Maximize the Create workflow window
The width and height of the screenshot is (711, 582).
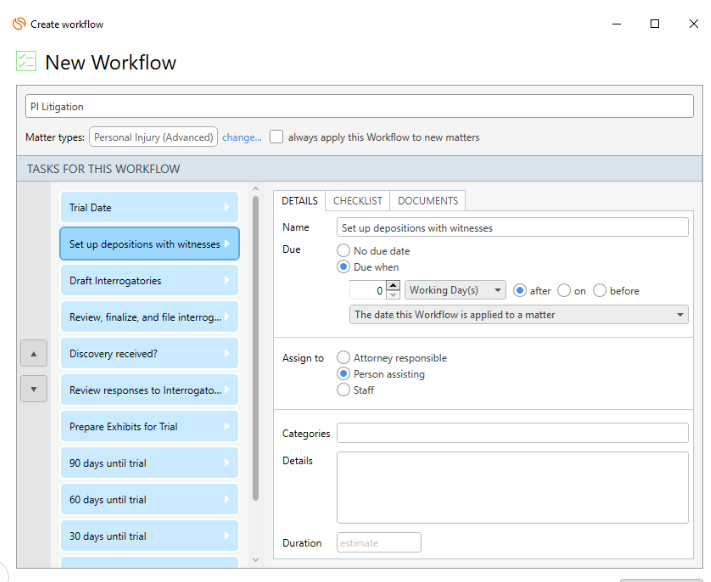[x=654, y=24]
